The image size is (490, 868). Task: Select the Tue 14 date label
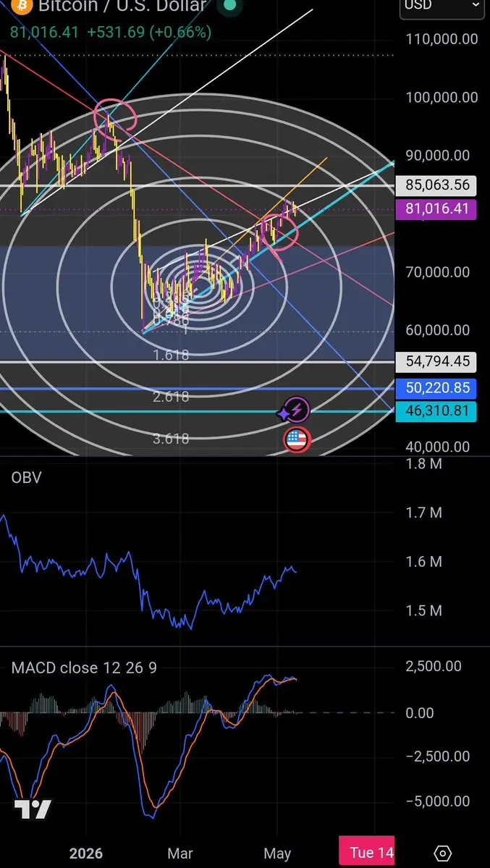tap(366, 852)
